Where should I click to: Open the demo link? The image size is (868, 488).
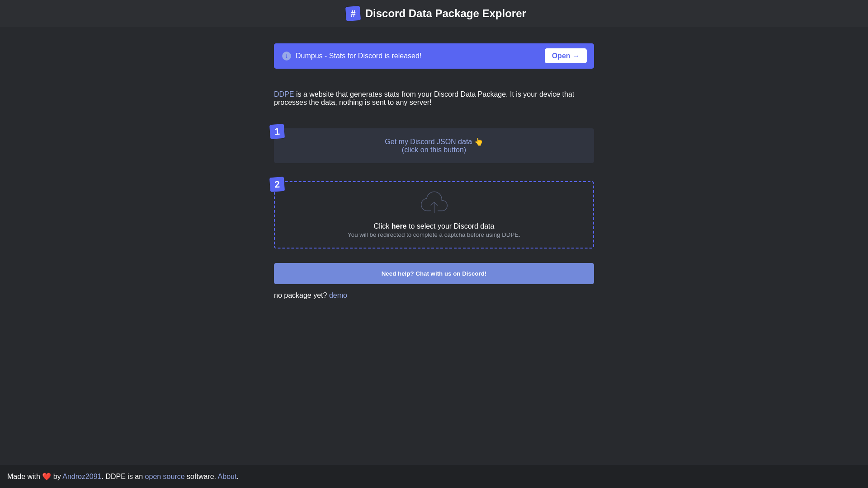[338, 296]
